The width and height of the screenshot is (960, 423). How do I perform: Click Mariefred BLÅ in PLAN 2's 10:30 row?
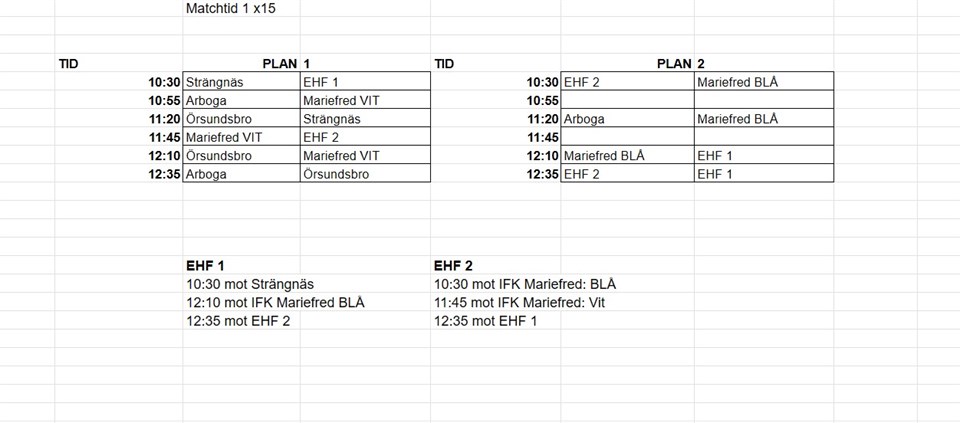[x=737, y=82]
